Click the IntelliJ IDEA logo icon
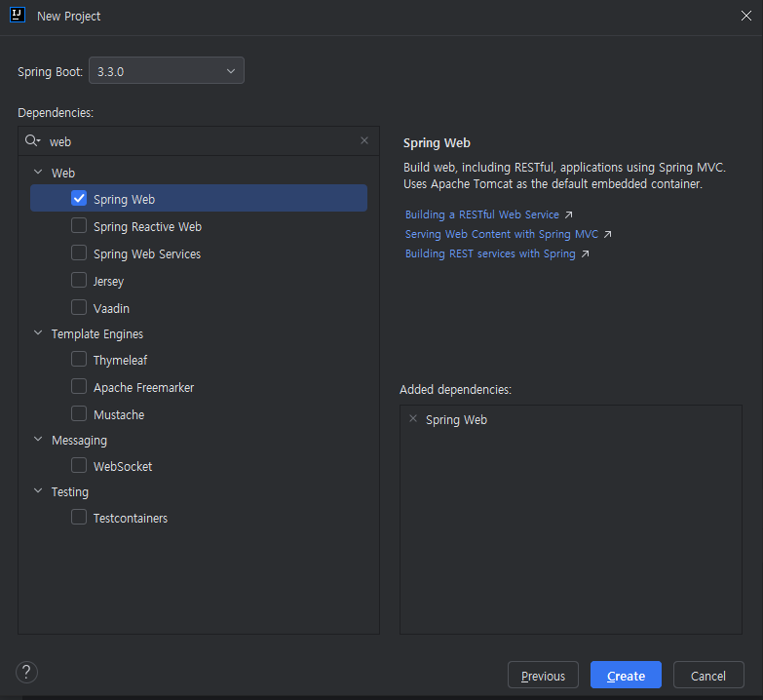 coord(18,15)
